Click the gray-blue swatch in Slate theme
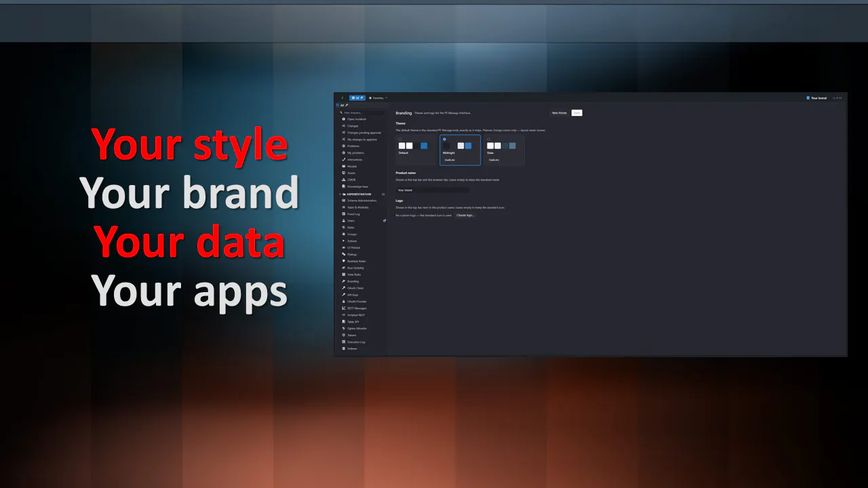The image size is (868, 488). (x=513, y=146)
